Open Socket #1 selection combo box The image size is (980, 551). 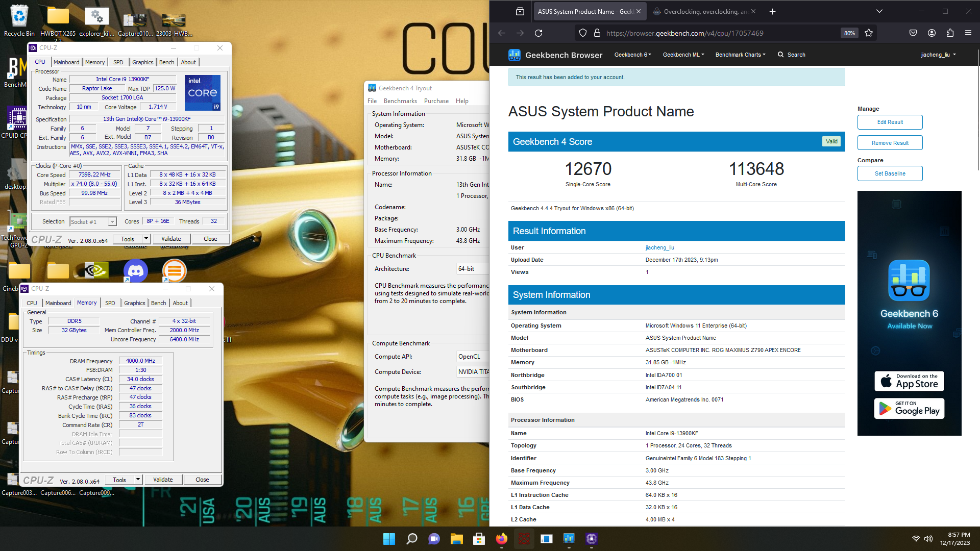(93, 221)
